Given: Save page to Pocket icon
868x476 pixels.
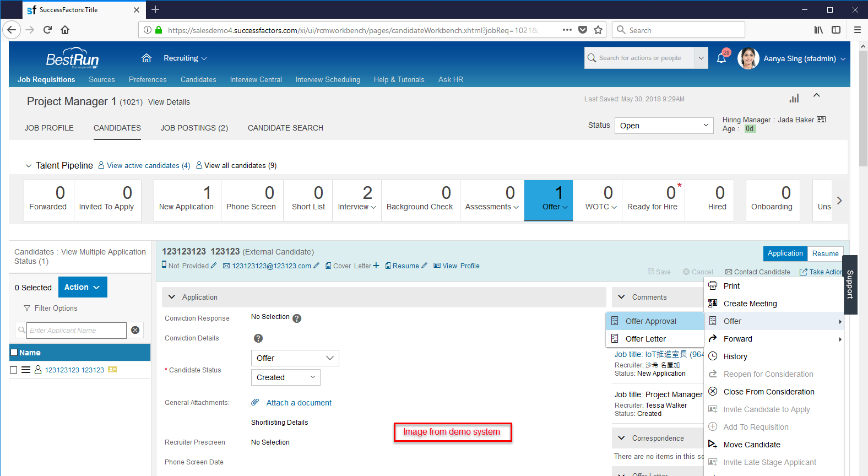Looking at the screenshot, I should 583,30.
